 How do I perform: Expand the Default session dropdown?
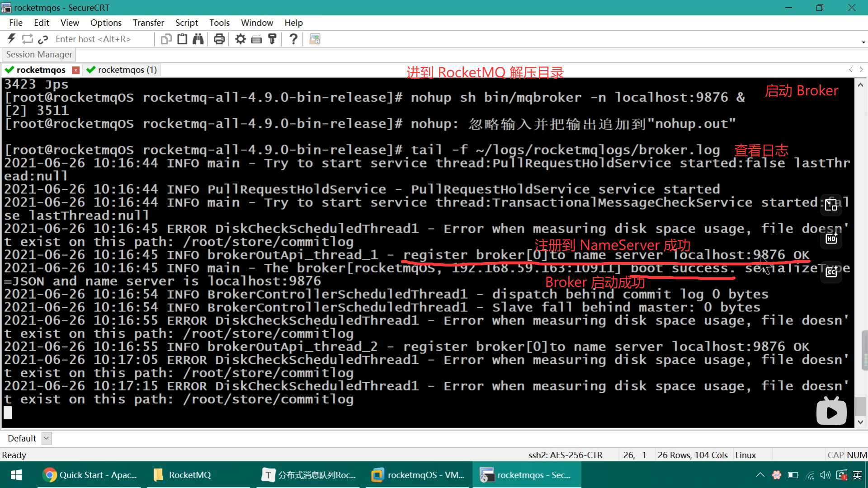click(x=46, y=438)
